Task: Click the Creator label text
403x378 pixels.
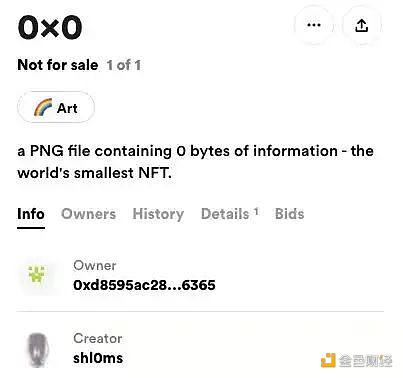Action: tap(98, 338)
